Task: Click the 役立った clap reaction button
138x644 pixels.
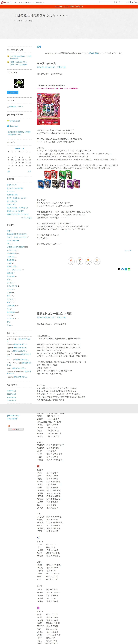Action: point(97,261)
